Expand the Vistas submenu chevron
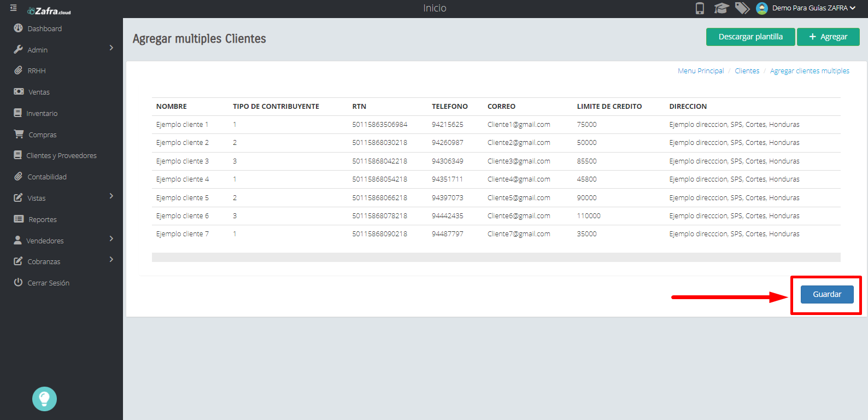Image resolution: width=868 pixels, height=420 pixels. (x=112, y=196)
